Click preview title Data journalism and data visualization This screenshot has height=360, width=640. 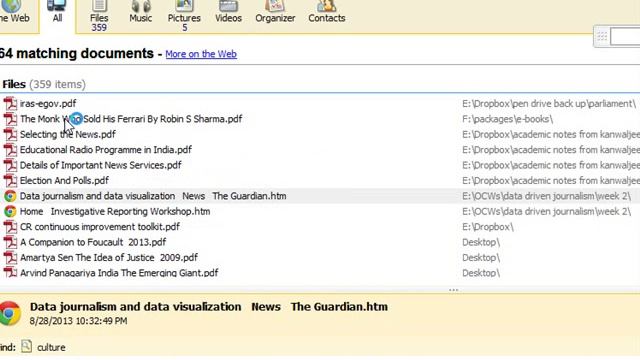209,307
